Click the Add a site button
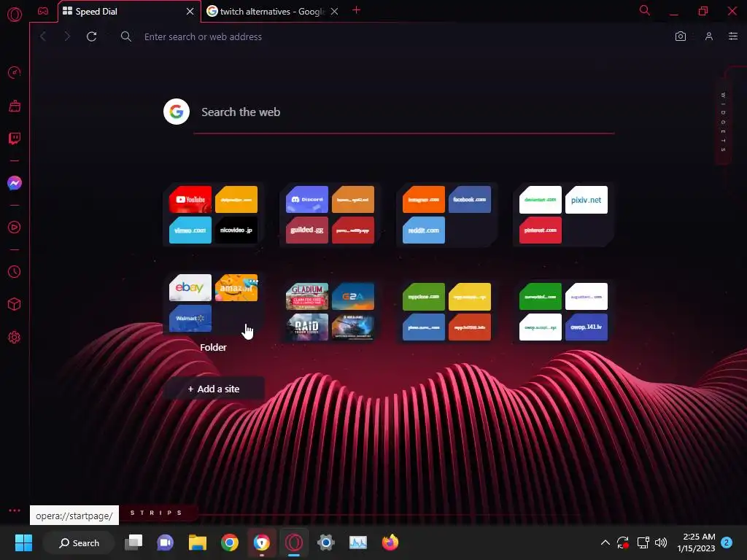 pyautogui.click(x=213, y=389)
